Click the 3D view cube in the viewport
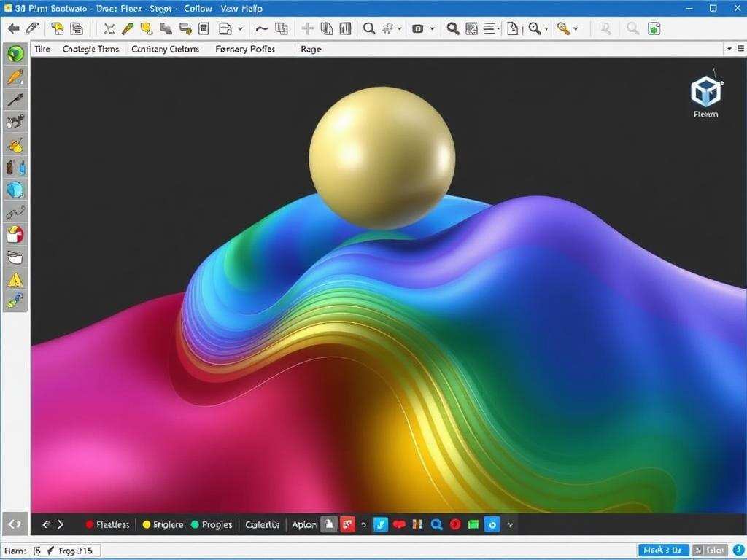This screenshot has width=747, height=560. tap(705, 92)
